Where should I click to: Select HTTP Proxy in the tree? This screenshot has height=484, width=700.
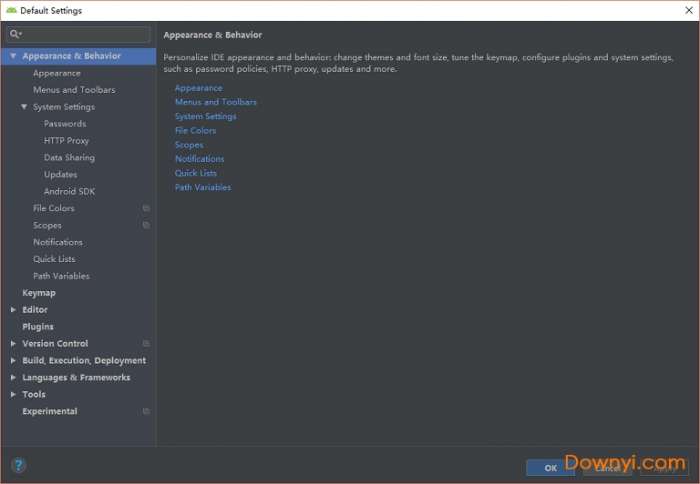(66, 141)
